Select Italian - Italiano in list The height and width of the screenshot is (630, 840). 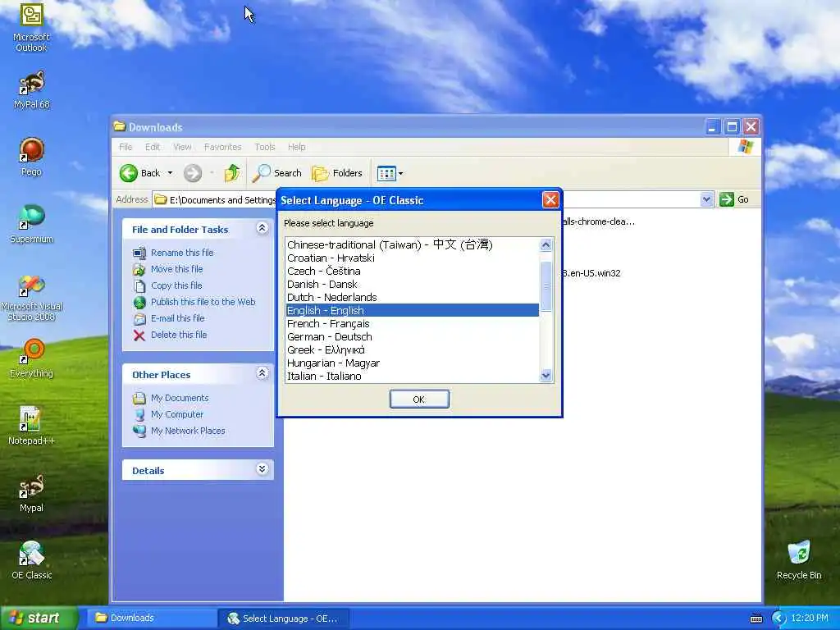pyautogui.click(x=413, y=376)
